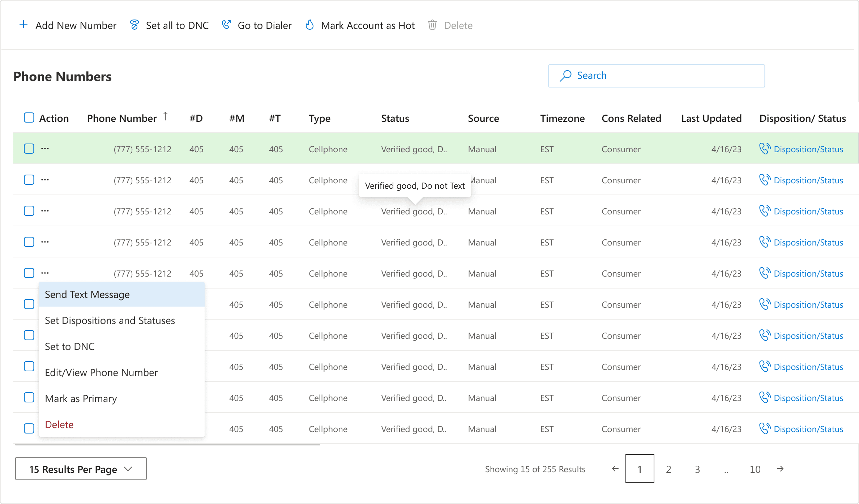The image size is (859, 504).
Task: Open the 15 Results Per Page dropdown
Action: (x=81, y=469)
